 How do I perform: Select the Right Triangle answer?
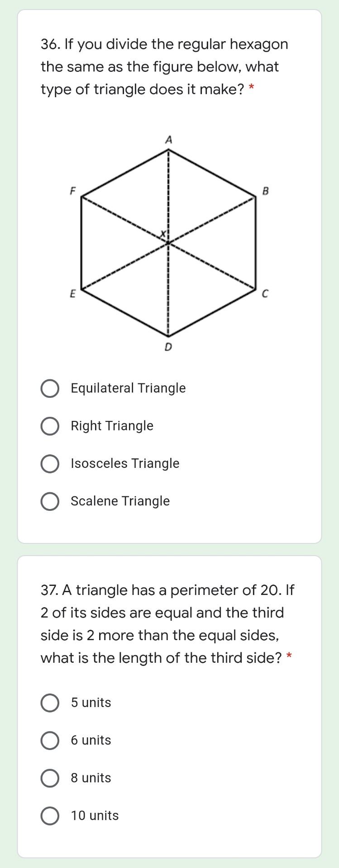[50, 425]
